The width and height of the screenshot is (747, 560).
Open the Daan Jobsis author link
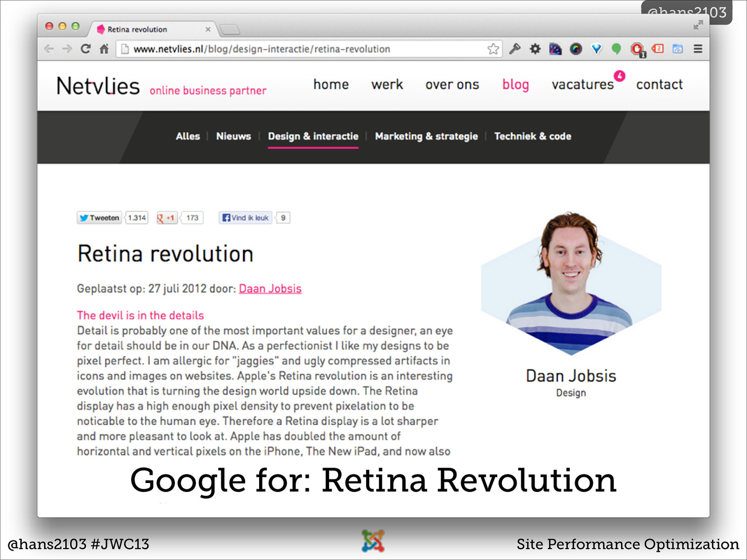tap(270, 289)
